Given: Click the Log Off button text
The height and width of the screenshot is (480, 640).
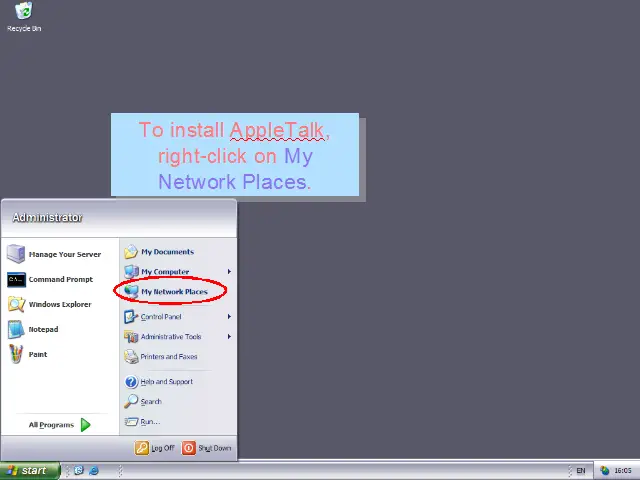Looking at the screenshot, I should pos(163,448).
